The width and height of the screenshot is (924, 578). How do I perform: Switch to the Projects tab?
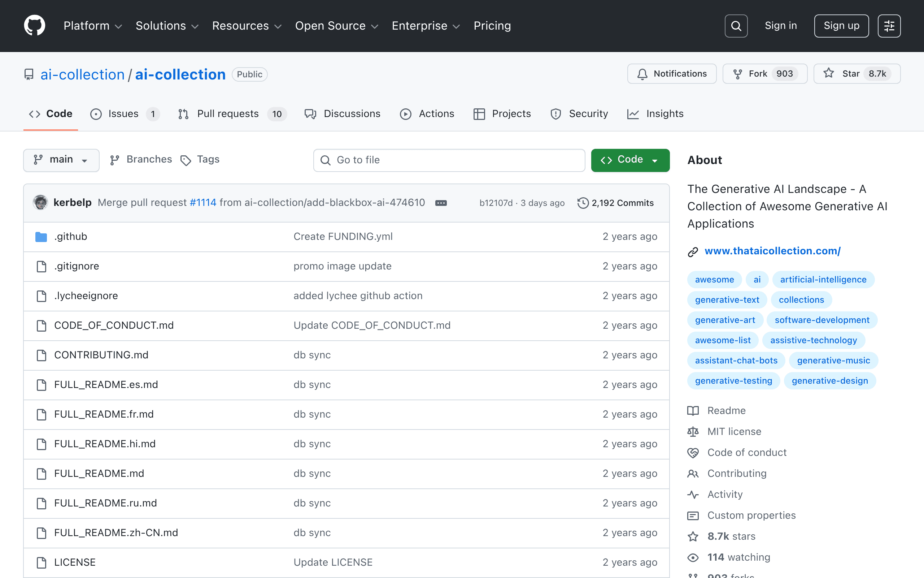502,114
